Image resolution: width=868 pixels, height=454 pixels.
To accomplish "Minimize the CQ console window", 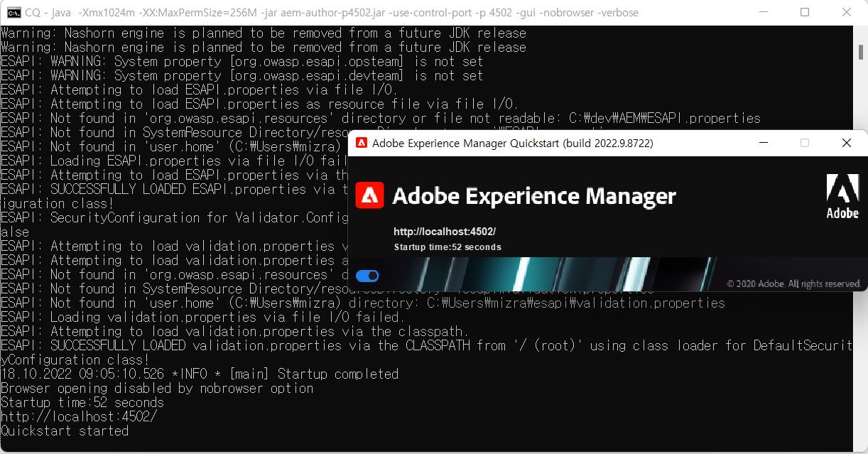I will click(x=765, y=12).
